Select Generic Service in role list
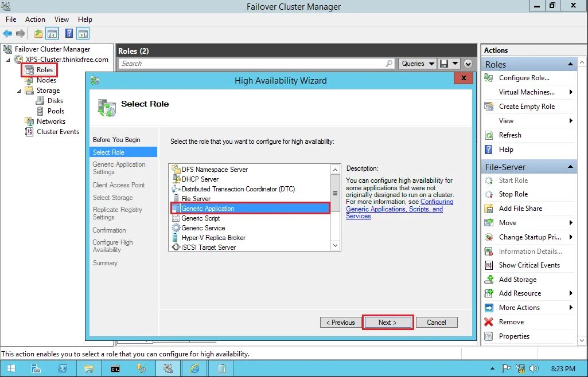 203,228
